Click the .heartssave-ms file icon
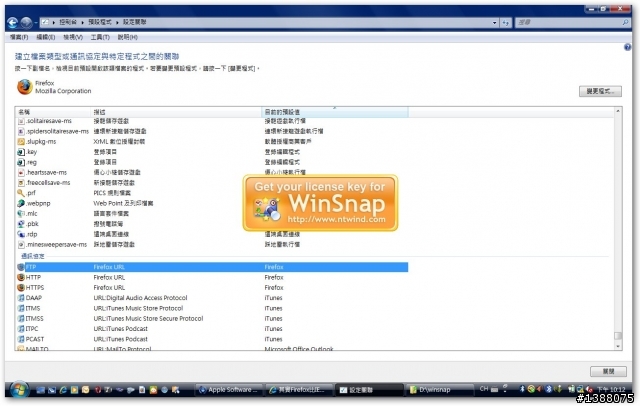 (21, 173)
